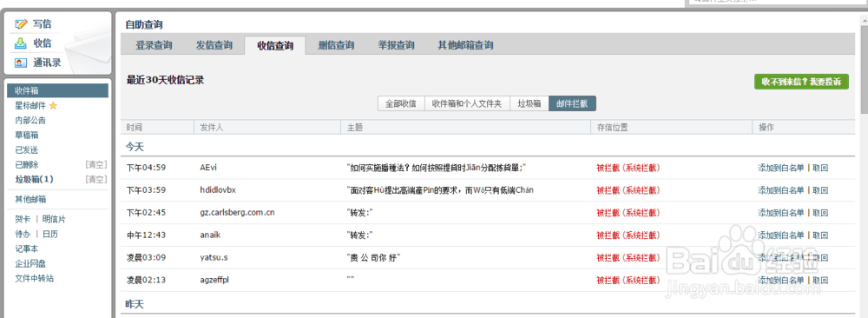Screen dimensions: 868x318
Task: Open the 草稿箱 drafts folder
Action: [27, 136]
